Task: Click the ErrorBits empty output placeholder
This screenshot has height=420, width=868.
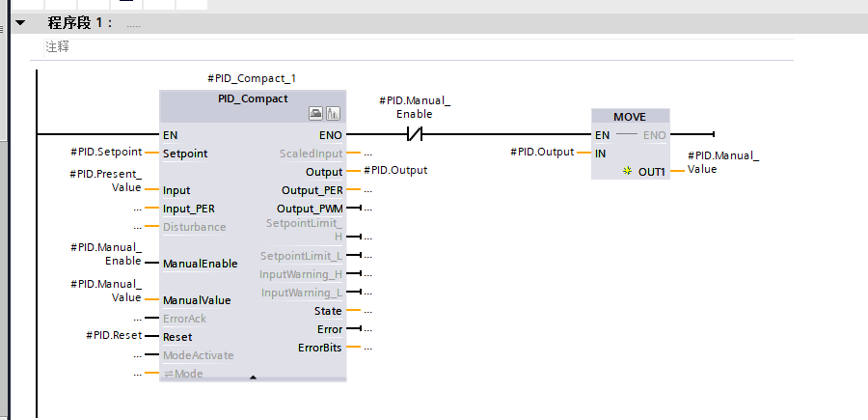Action: pos(368,348)
